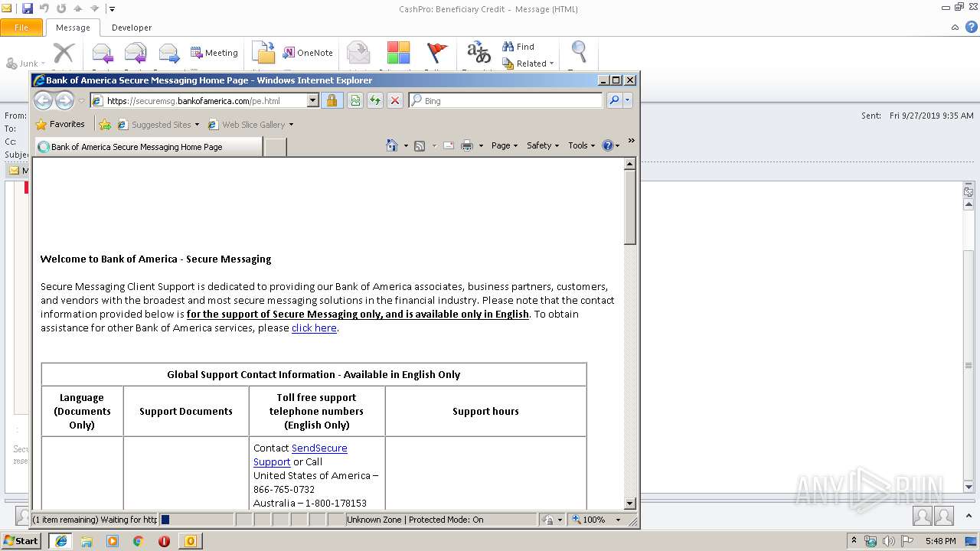This screenshot has height=551, width=980.
Task: Click the IE address bar URL field
Action: 199,100
